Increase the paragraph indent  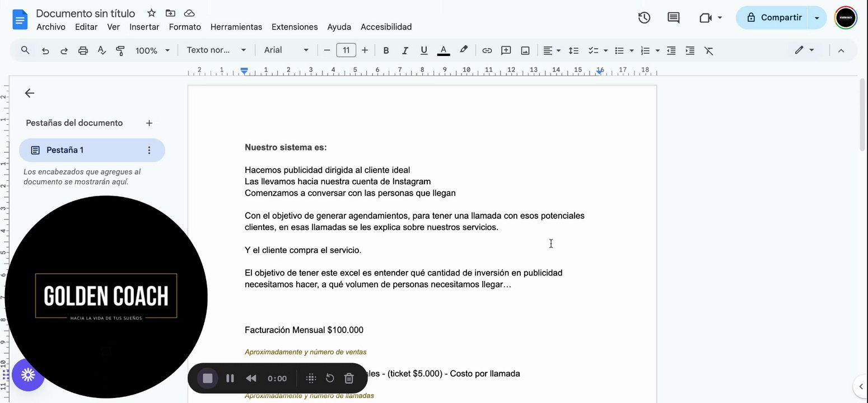point(690,50)
